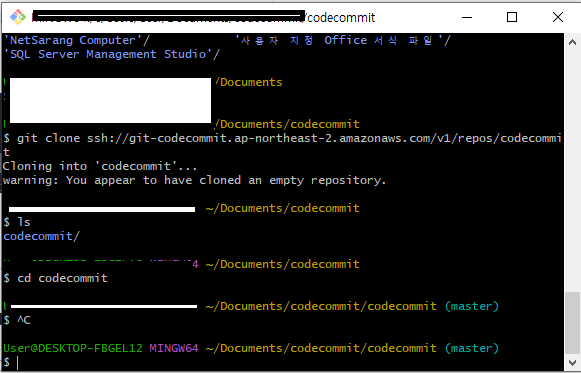Click the yellow '/Documents' path near top
The height and width of the screenshot is (373, 581).
(249, 82)
